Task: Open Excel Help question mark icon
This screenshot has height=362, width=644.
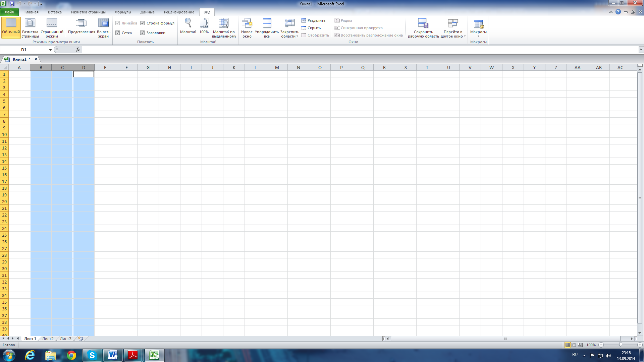Action: click(618, 12)
